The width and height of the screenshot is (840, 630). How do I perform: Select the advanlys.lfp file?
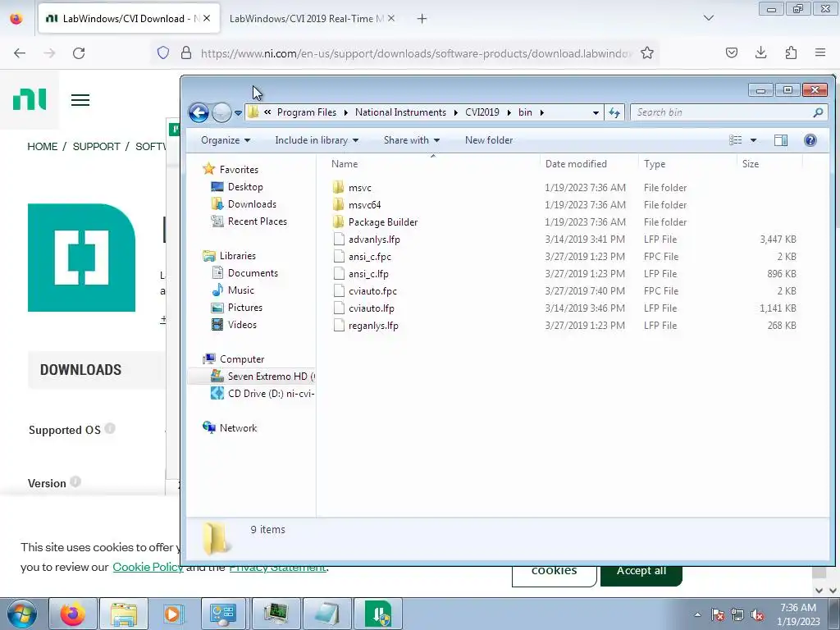374,240
